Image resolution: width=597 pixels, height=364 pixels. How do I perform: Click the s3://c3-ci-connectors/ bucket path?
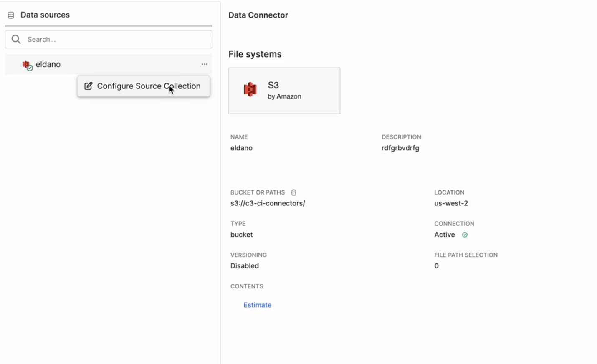[x=268, y=203]
